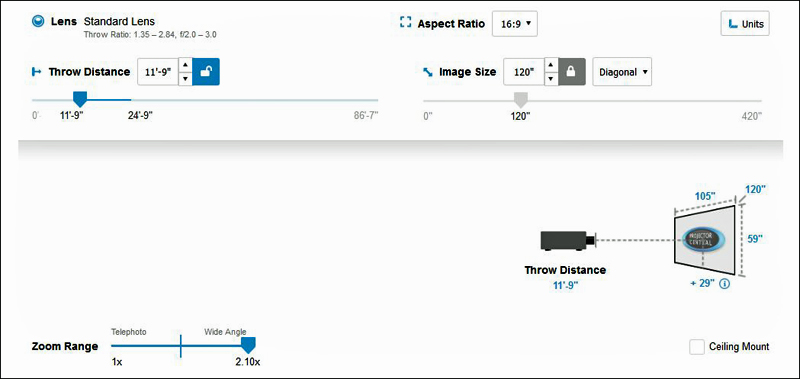Click the Units button
Viewport: 800px width, 379px height.
pos(745,23)
